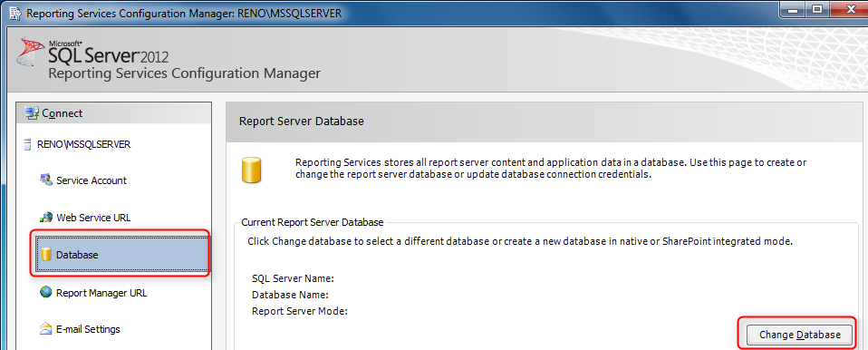Select the RENO\MSSQLSERVER server node
Image resolution: width=868 pixels, height=350 pixels.
(83, 144)
